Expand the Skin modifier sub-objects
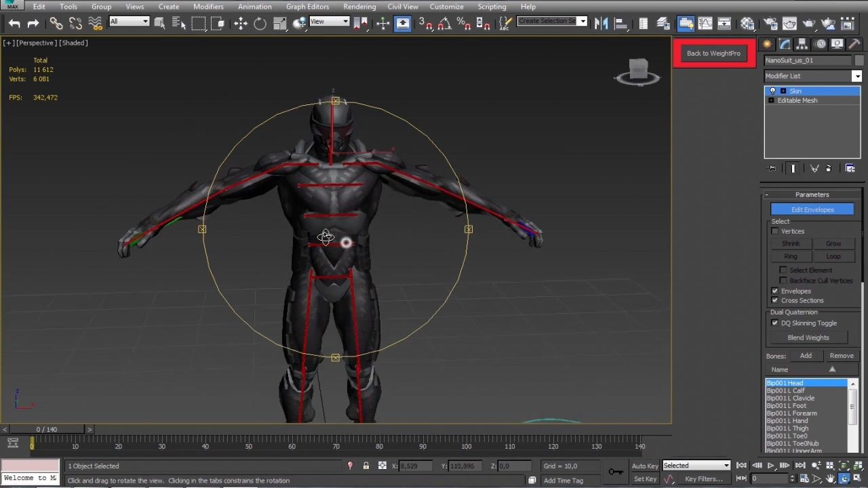 pyautogui.click(x=783, y=91)
